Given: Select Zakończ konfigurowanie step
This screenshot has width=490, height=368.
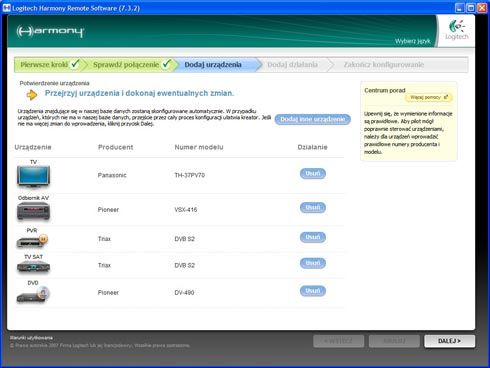Looking at the screenshot, I should [x=384, y=65].
